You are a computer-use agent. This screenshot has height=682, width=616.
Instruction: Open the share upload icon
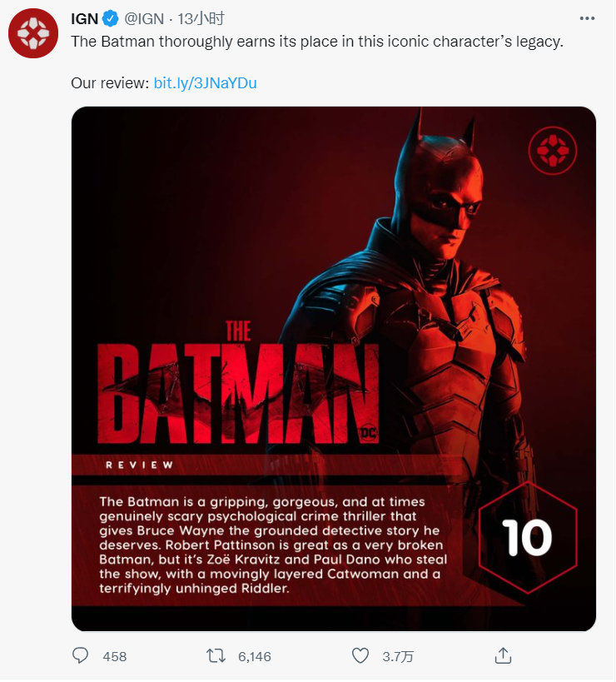(x=503, y=655)
